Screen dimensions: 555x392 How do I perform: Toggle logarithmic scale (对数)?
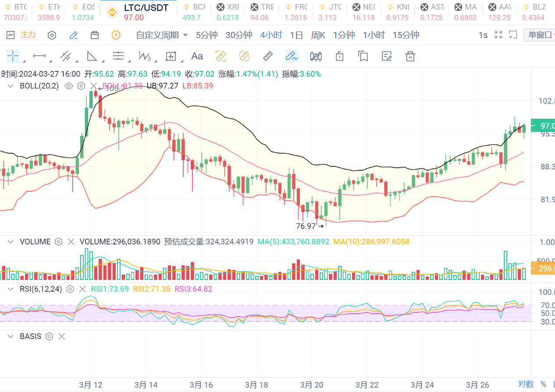[x=526, y=384]
